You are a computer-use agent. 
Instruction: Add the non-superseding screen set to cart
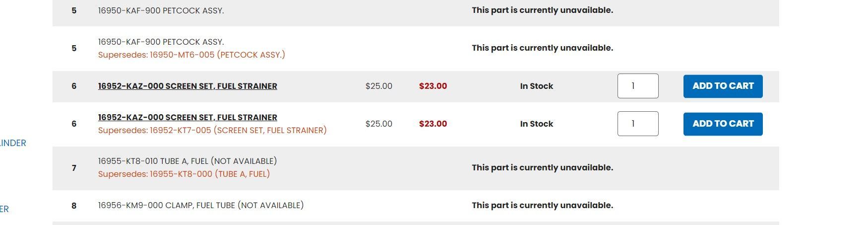pos(723,86)
